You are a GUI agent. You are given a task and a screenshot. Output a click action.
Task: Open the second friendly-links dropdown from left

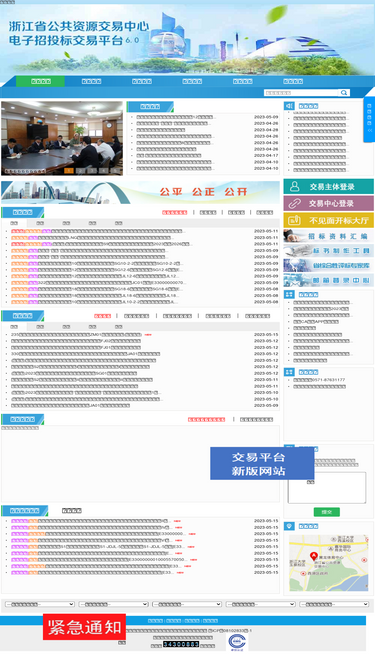113,604
